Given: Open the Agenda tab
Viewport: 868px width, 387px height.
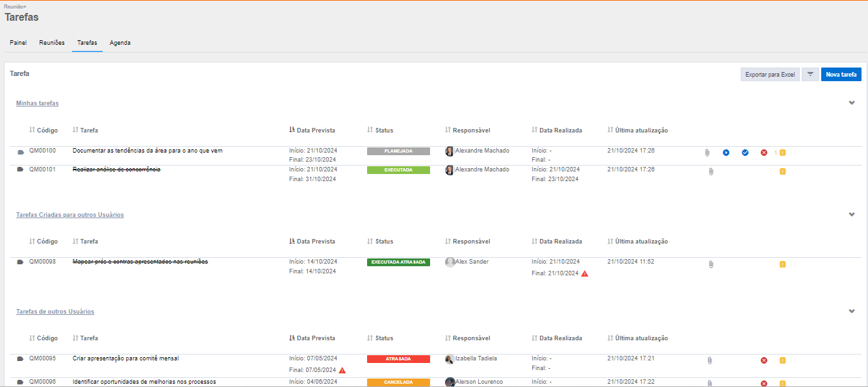Looking at the screenshot, I should (120, 43).
